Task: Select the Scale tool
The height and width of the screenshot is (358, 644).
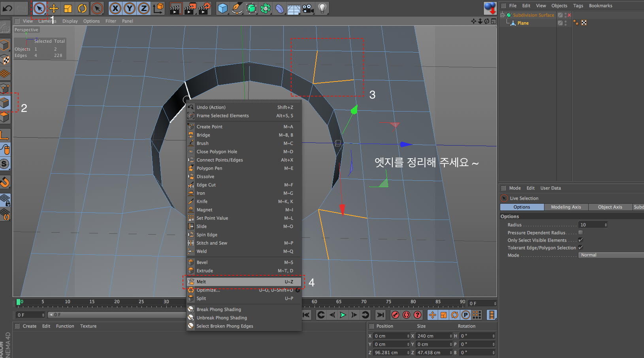Action: pos(68,8)
